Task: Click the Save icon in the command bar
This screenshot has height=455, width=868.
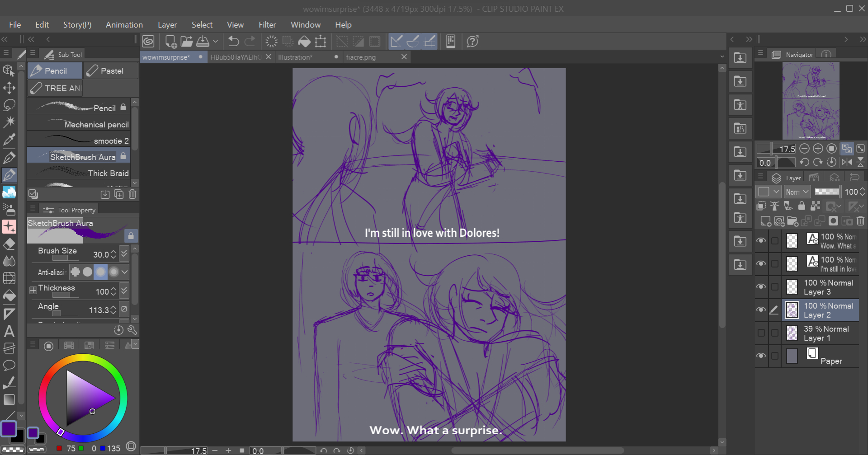Action: click(203, 42)
